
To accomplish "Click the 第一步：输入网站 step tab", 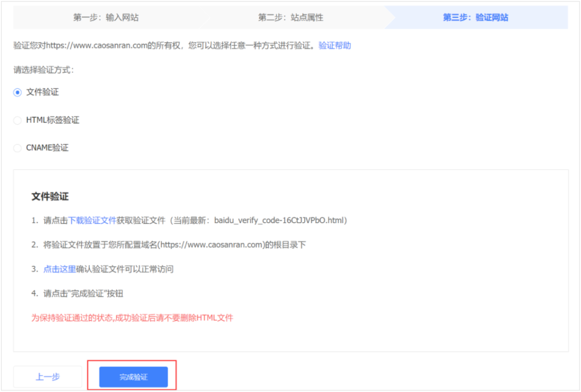I will click(x=106, y=17).
